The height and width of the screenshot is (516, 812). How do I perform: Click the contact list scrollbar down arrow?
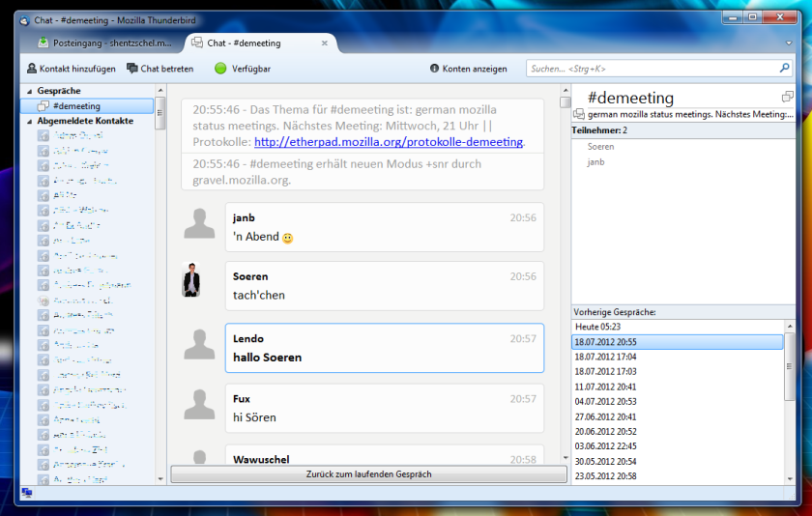pyautogui.click(x=160, y=478)
